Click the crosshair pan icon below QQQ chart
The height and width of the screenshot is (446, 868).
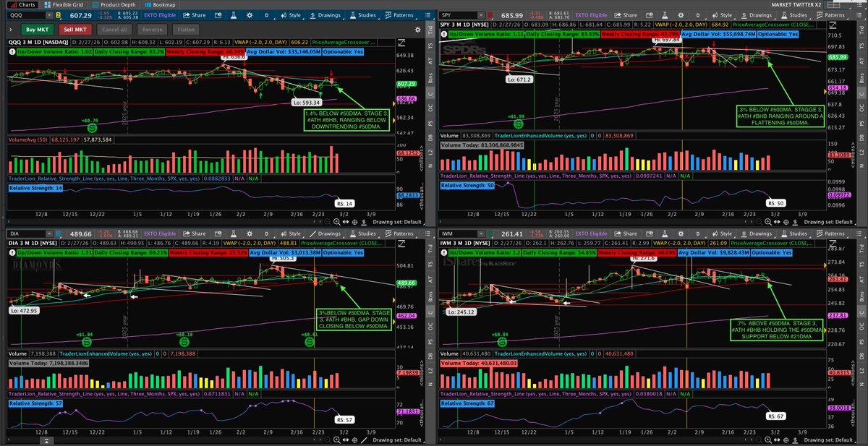pos(354,222)
